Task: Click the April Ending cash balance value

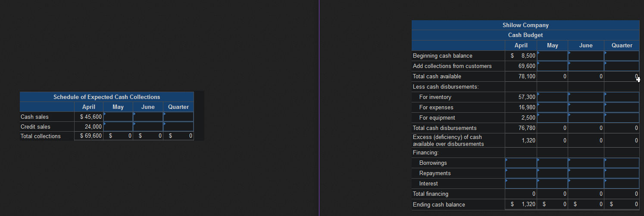Action: (x=528, y=204)
